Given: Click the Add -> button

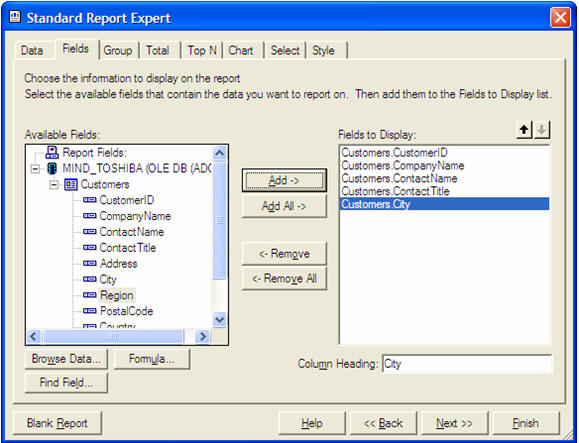Looking at the screenshot, I should click(284, 181).
